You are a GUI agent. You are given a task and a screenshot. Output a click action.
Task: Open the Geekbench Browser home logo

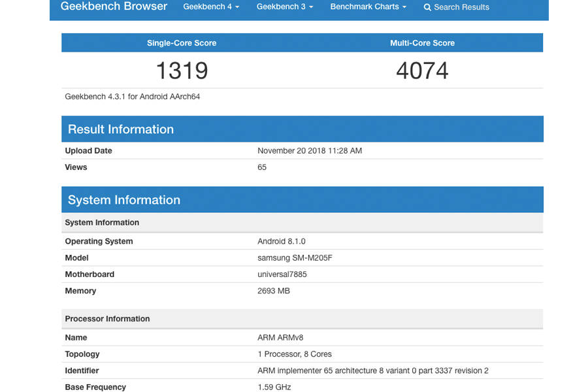click(x=113, y=7)
